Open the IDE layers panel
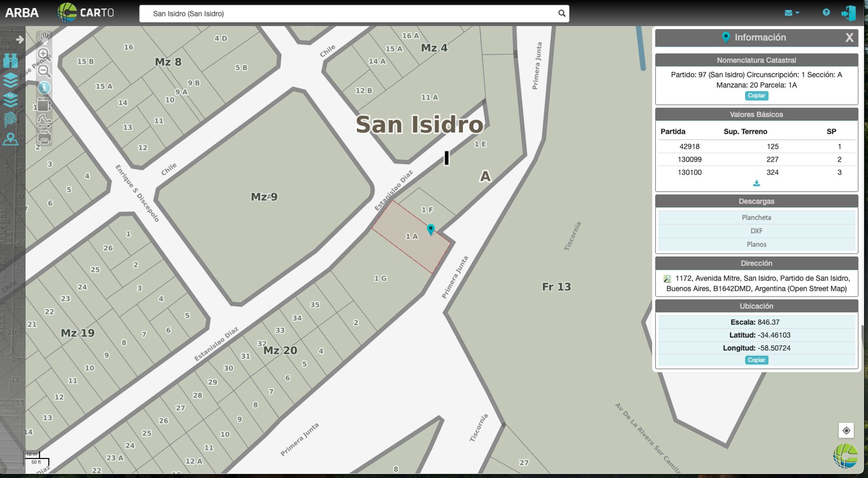This screenshot has width=868, height=478. click(10, 100)
